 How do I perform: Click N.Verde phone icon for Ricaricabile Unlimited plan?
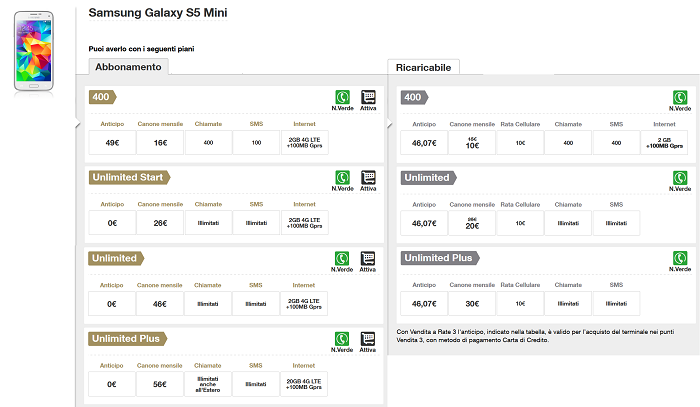680,178
